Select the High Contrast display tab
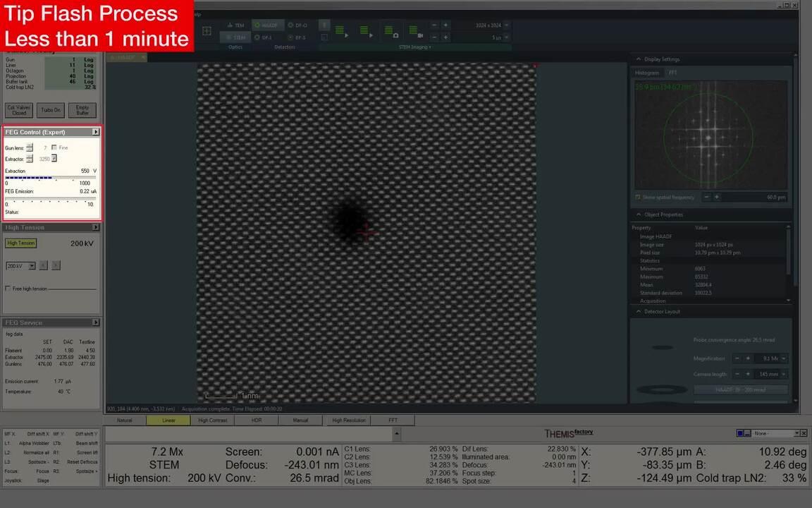The height and width of the screenshot is (508, 812). [212, 421]
